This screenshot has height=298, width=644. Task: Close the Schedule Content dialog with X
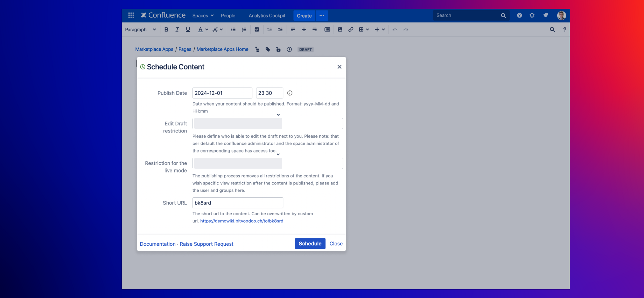tap(339, 67)
